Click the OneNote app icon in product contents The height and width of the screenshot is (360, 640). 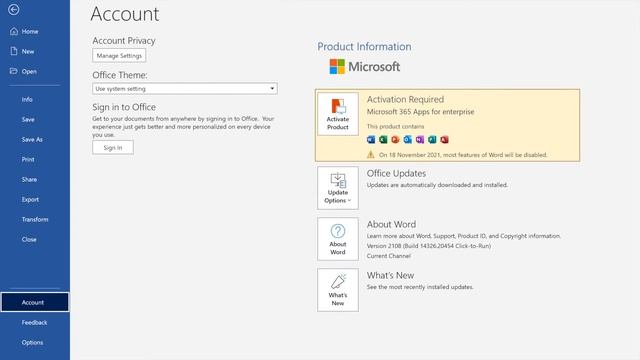point(420,140)
